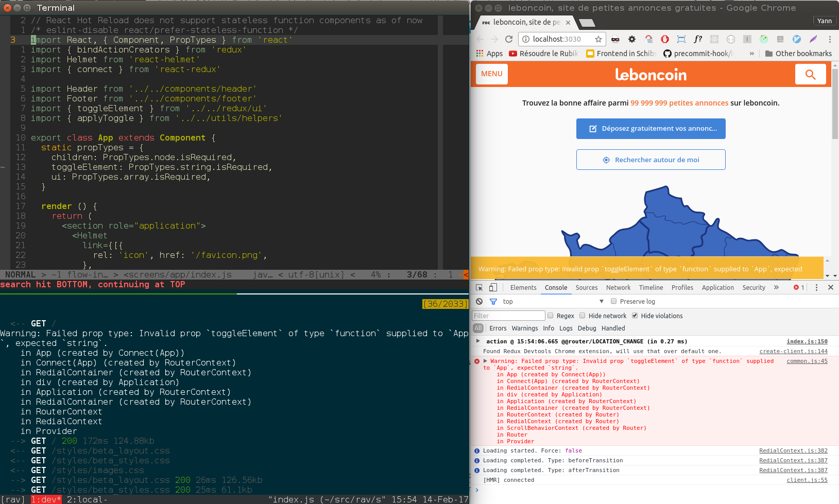Click the page vertical scrollbar thumb
Viewport: 839px width, 504px height.
pos(835,104)
